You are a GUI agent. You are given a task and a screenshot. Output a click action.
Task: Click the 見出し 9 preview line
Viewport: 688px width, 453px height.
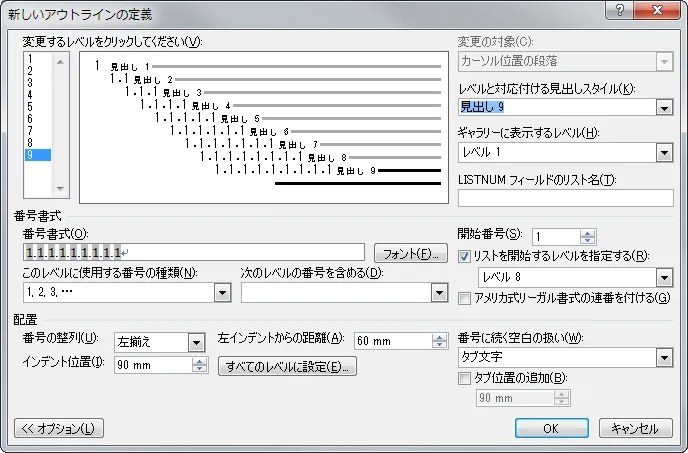(328, 170)
